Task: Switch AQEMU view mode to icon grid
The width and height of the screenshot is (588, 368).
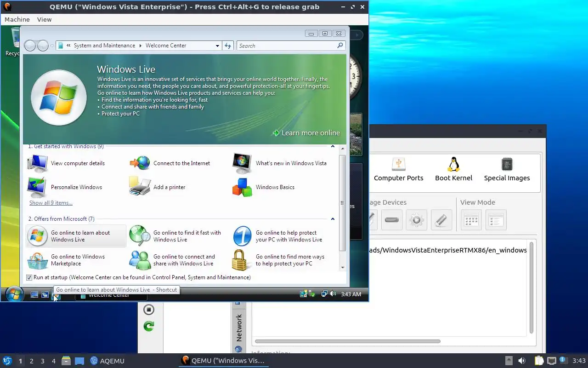Action: (471, 220)
